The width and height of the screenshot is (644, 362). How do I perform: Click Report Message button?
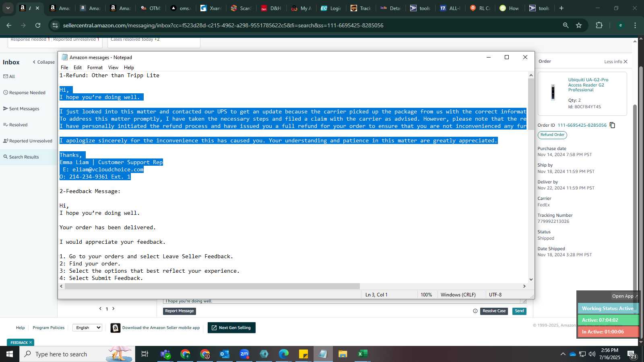pyautogui.click(x=180, y=311)
